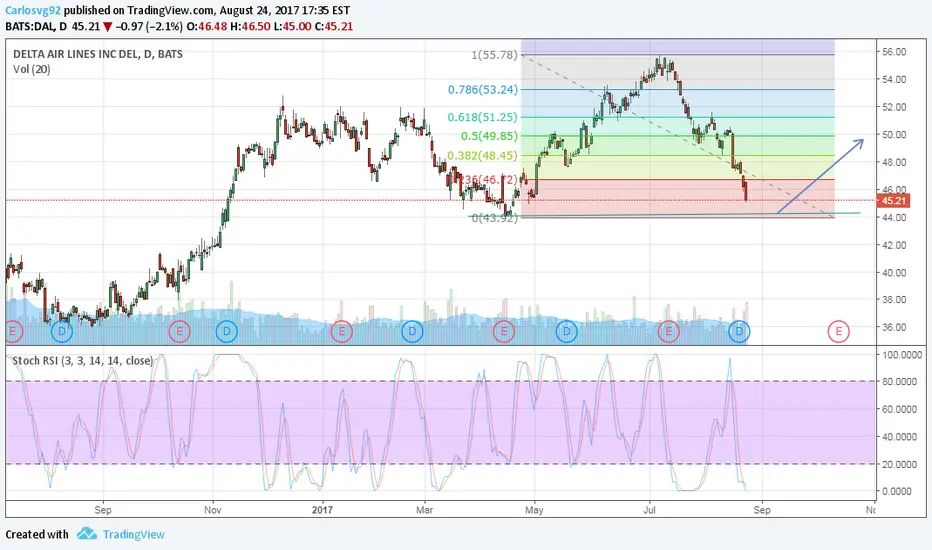Select the Fibonacci 0(43.92) level label

pyautogui.click(x=495, y=218)
